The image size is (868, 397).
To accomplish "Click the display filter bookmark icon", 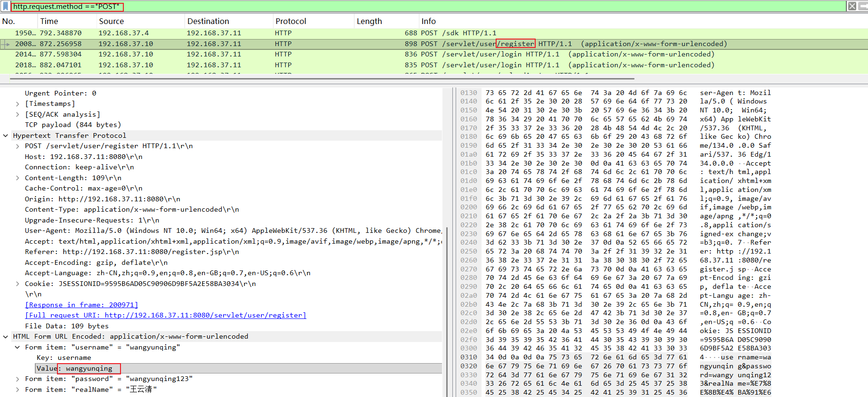I will pos(5,6).
